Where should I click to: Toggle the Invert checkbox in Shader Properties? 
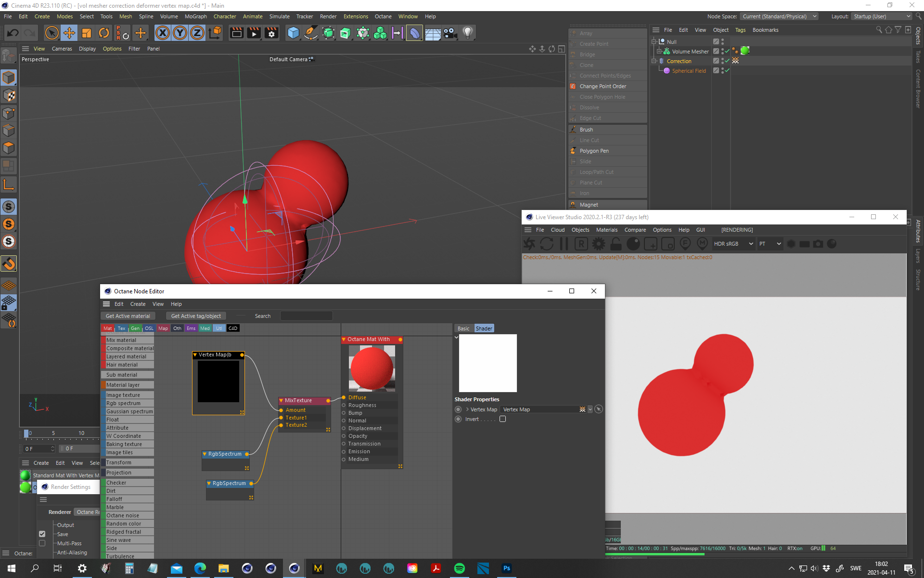[x=502, y=419]
